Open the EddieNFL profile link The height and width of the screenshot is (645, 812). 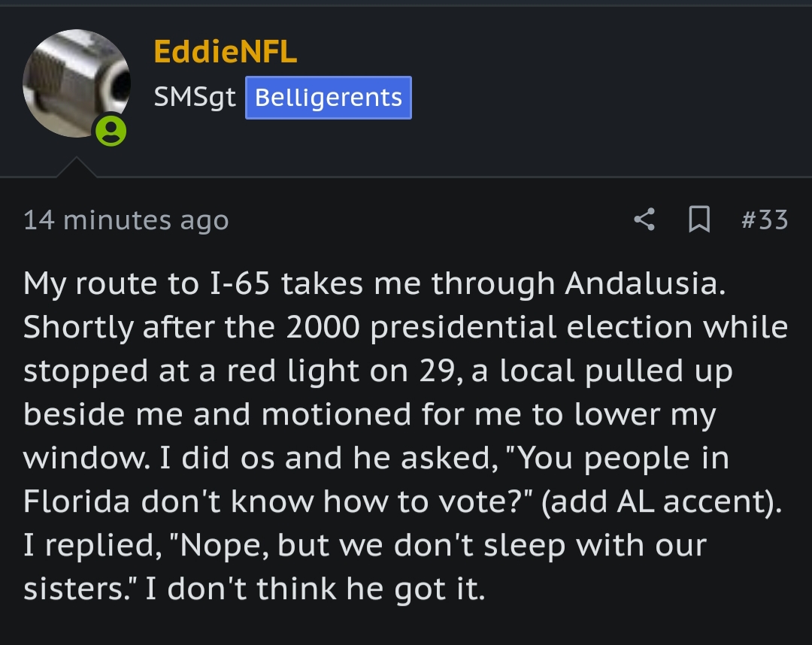(226, 52)
